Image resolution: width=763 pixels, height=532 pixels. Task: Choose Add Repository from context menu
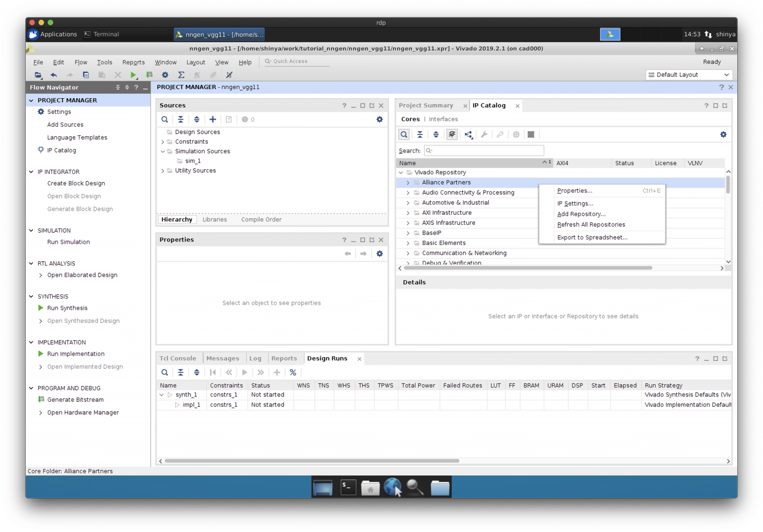point(581,214)
